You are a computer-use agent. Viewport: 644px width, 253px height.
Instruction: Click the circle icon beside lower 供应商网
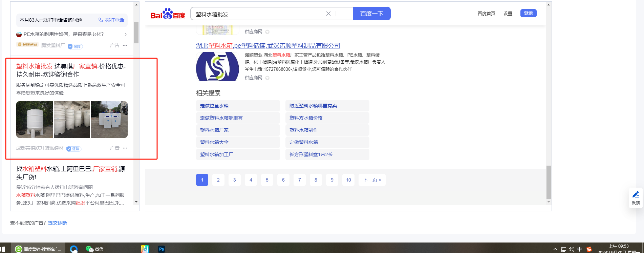point(267,78)
